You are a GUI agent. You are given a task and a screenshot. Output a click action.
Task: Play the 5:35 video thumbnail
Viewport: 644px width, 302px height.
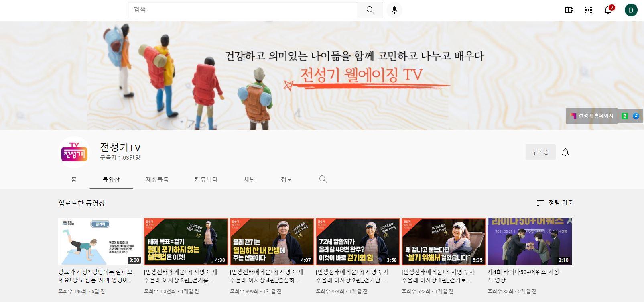(x=443, y=242)
